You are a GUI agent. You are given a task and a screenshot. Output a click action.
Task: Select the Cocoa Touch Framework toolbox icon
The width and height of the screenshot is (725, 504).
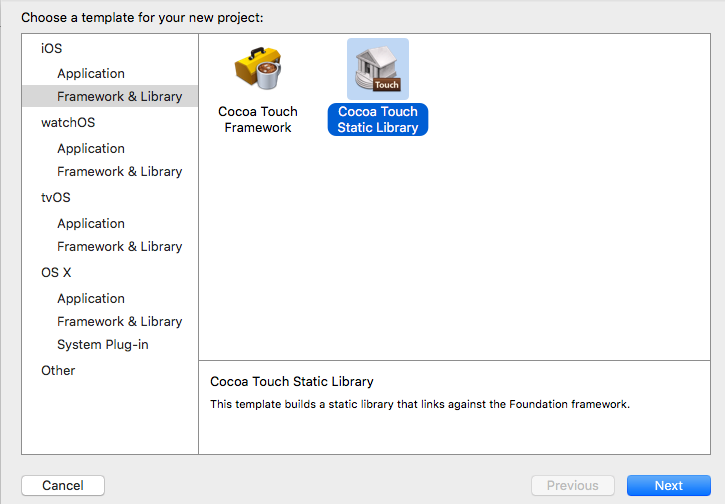click(x=257, y=69)
